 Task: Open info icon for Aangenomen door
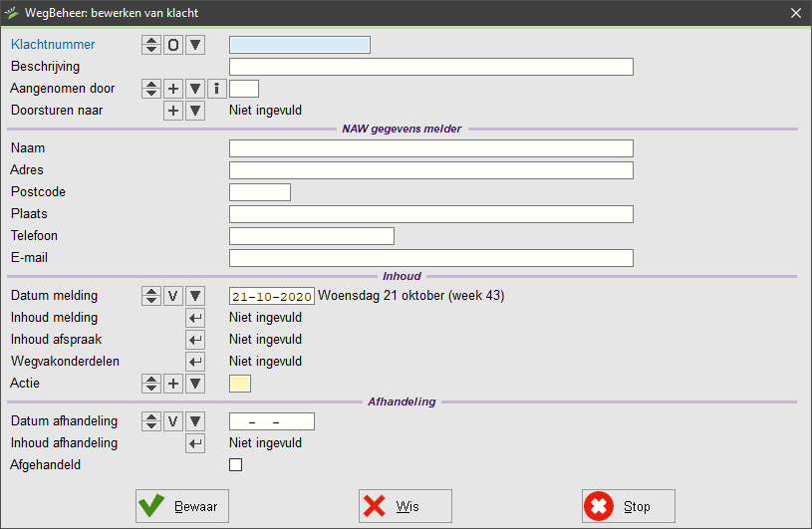(x=216, y=89)
